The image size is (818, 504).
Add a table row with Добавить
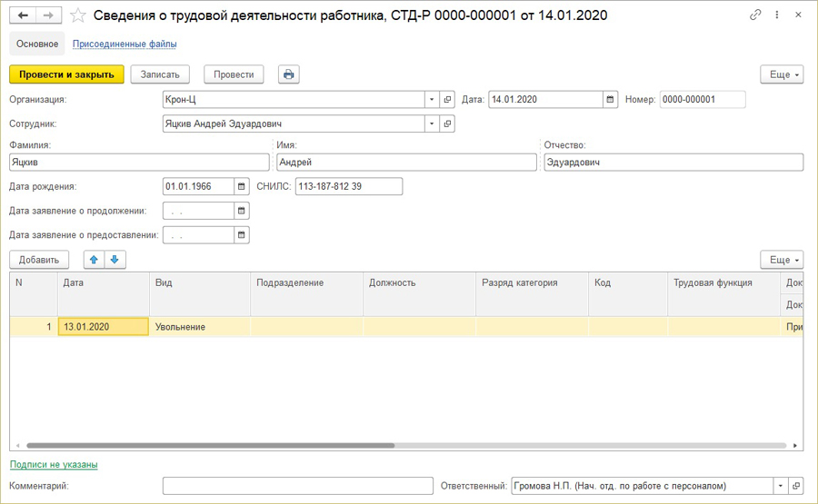(x=39, y=260)
